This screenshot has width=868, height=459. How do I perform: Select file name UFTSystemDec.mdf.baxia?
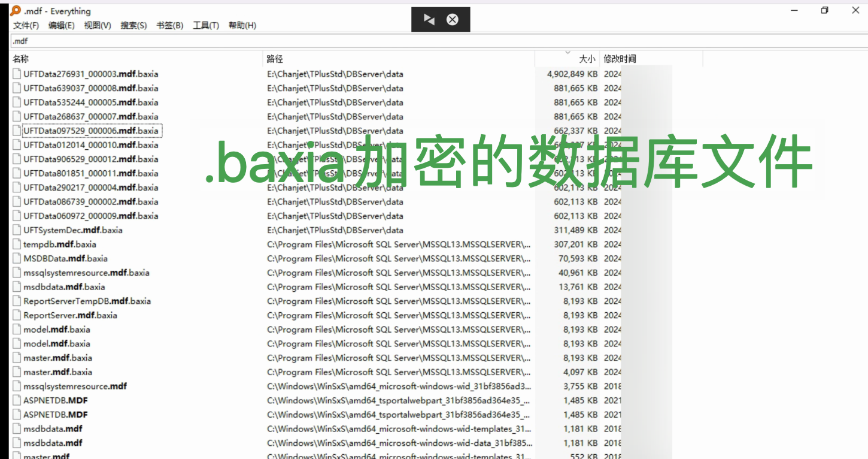(73, 230)
